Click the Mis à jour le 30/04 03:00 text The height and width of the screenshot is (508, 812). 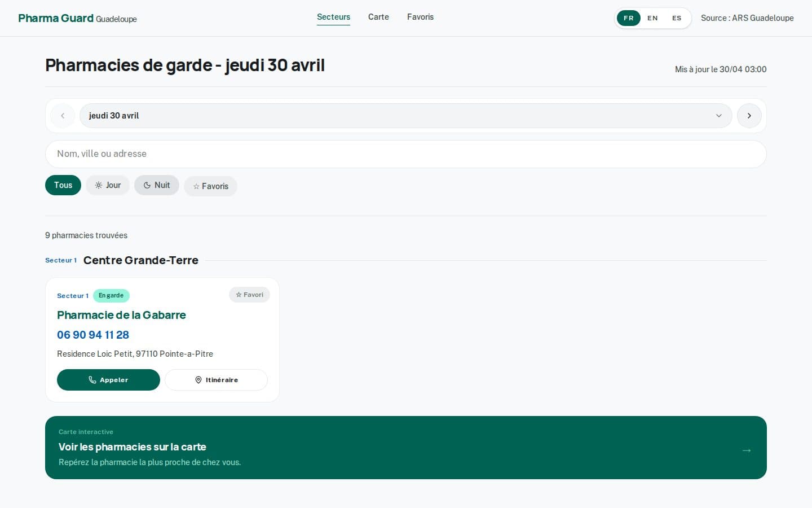click(x=721, y=69)
